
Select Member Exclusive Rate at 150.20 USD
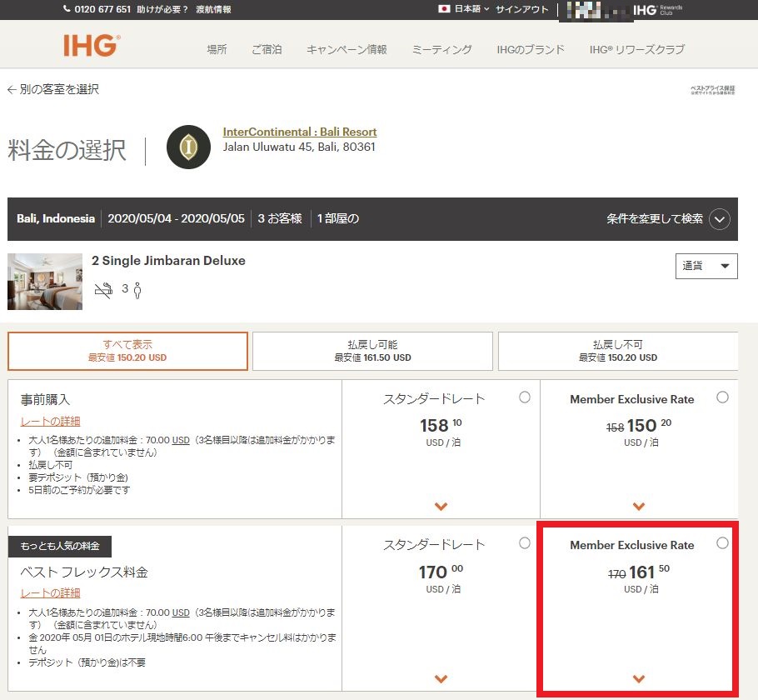[722, 397]
